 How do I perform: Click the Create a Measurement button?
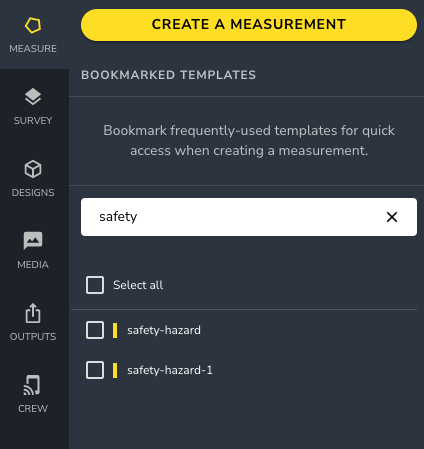[x=249, y=25]
